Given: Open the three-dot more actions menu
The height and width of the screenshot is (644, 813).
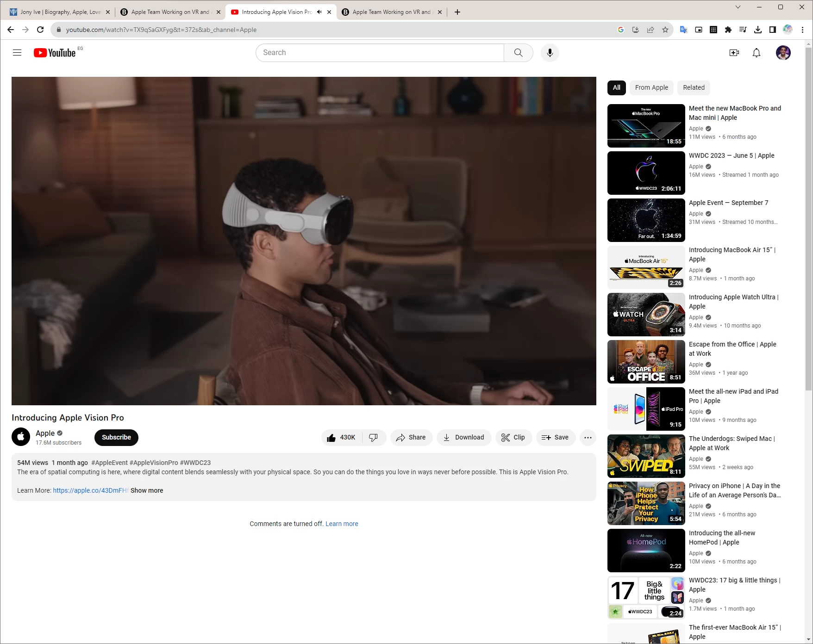Looking at the screenshot, I should [588, 437].
